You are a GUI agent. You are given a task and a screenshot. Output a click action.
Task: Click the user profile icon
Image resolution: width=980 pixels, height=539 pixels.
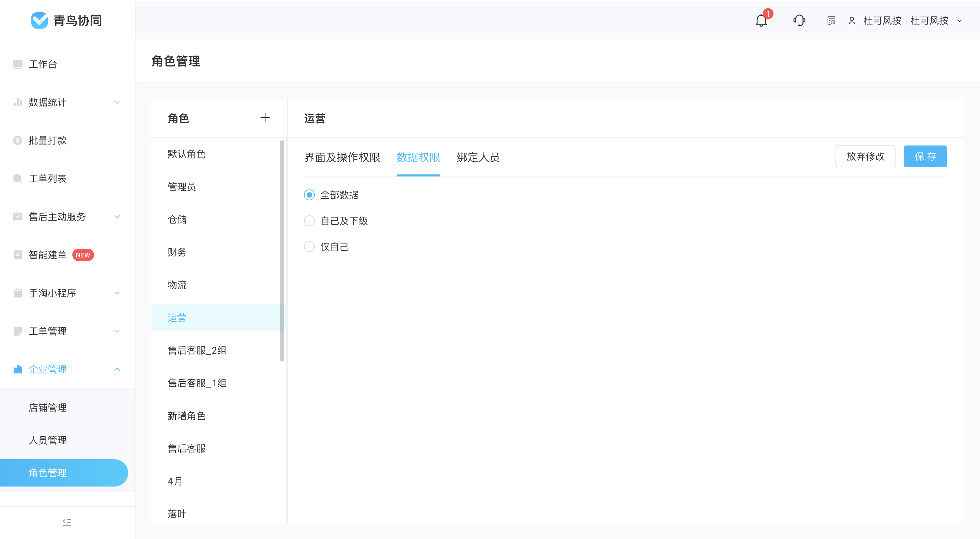tap(852, 20)
